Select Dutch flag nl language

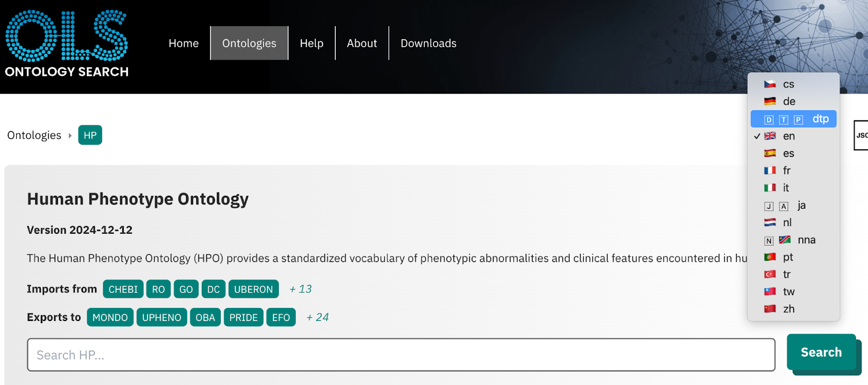[x=793, y=223]
